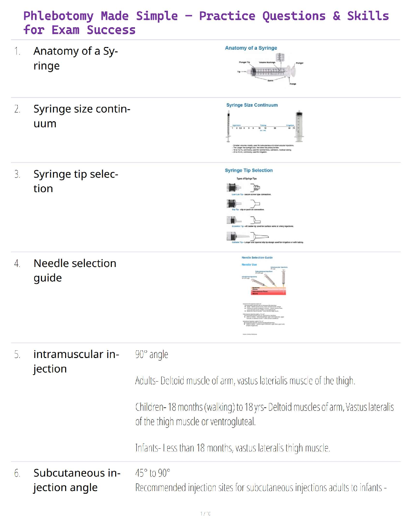Click the "Adults- Deltoid muscle" sentence
This screenshot has height=532, width=411.
coord(245,381)
